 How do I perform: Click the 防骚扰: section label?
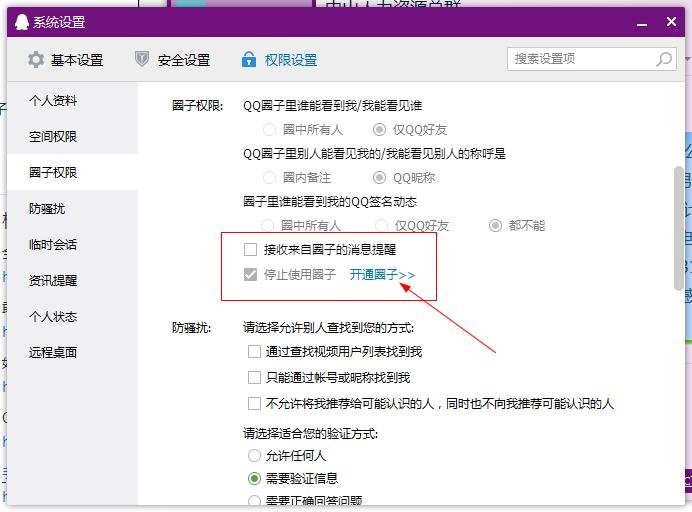(x=192, y=328)
